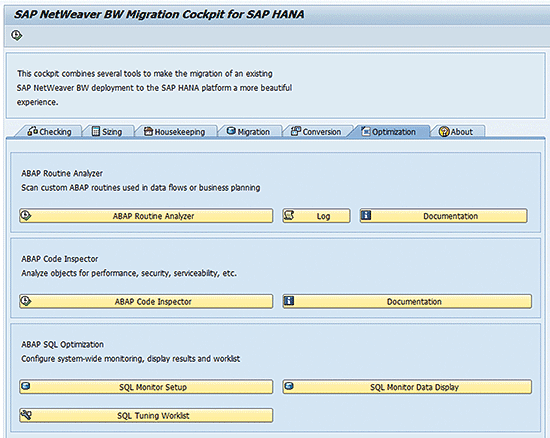Open the ABAP Routine Analyzer Log
Image resolution: width=550 pixels, height=438 pixels.
316,216
